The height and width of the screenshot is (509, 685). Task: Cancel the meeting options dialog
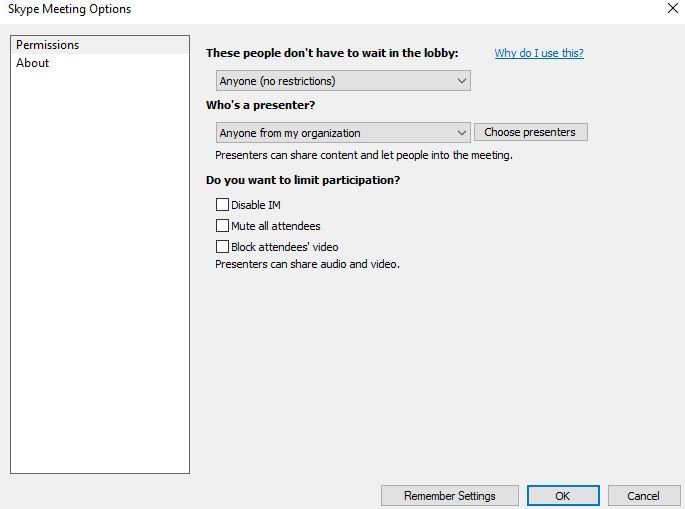643,496
